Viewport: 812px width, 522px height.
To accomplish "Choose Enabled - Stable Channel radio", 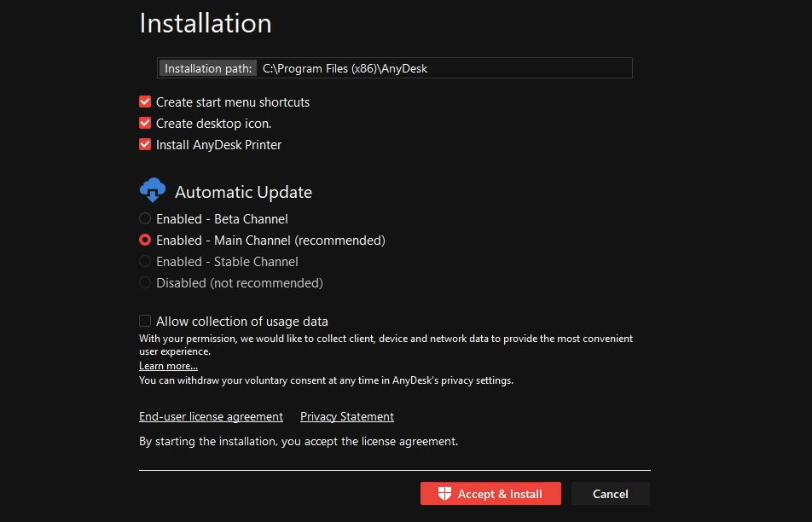I will tap(145, 261).
